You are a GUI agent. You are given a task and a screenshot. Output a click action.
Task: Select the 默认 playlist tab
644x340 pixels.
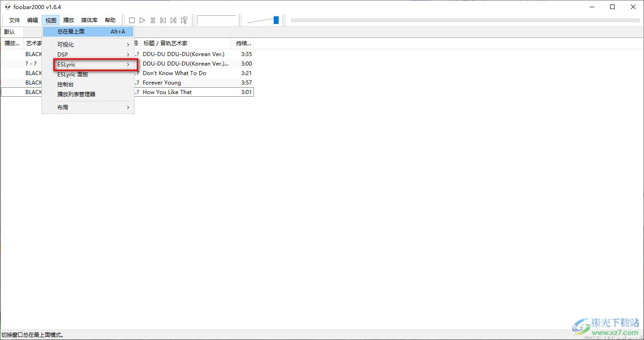12,32
